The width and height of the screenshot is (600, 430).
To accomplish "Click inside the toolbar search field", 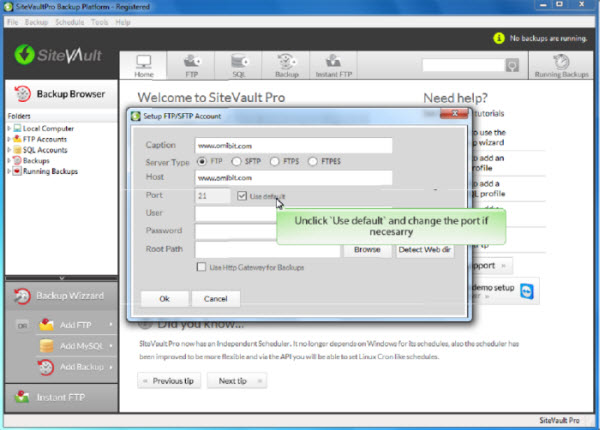I will pos(463,65).
